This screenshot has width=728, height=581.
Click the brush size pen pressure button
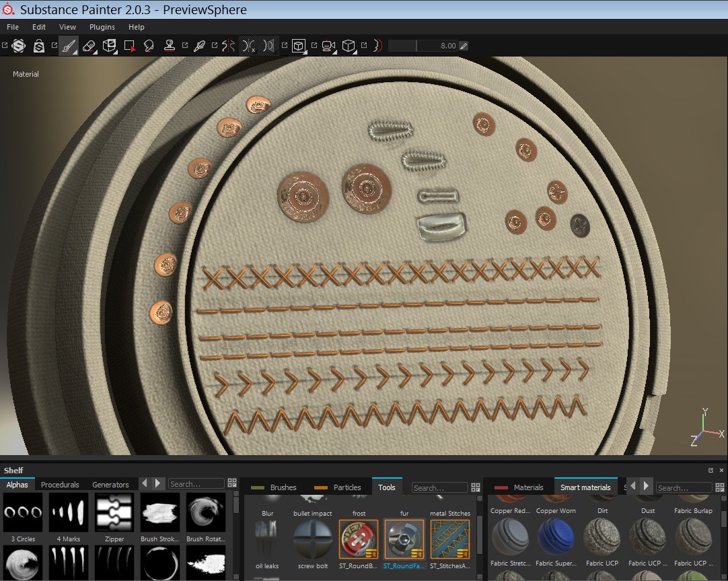[x=464, y=46]
